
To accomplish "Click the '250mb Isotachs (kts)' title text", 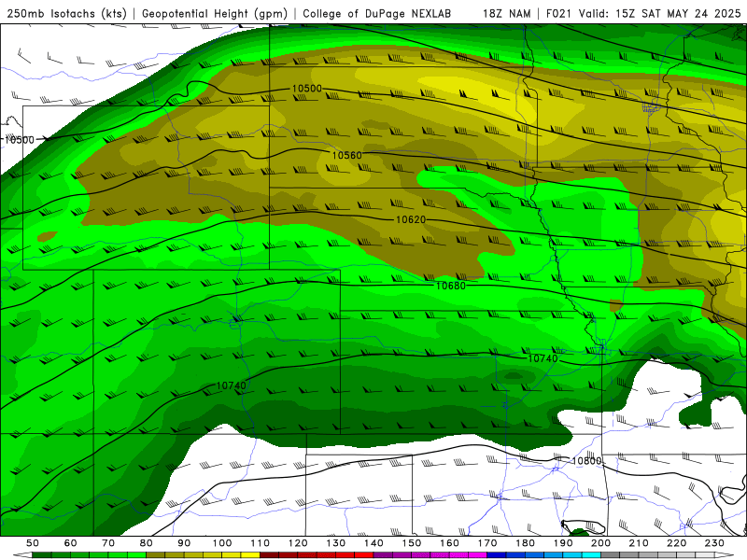I will (x=67, y=13).
